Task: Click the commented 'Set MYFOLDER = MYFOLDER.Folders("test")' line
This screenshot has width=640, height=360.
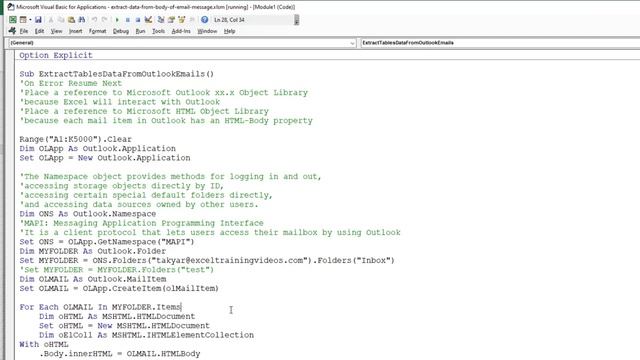Action: pos(117,270)
